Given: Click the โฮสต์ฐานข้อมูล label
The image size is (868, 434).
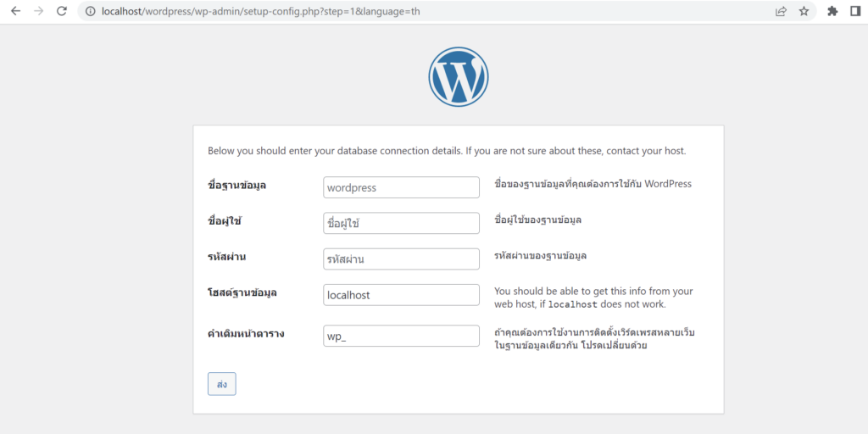Looking at the screenshot, I should pos(242,292).
